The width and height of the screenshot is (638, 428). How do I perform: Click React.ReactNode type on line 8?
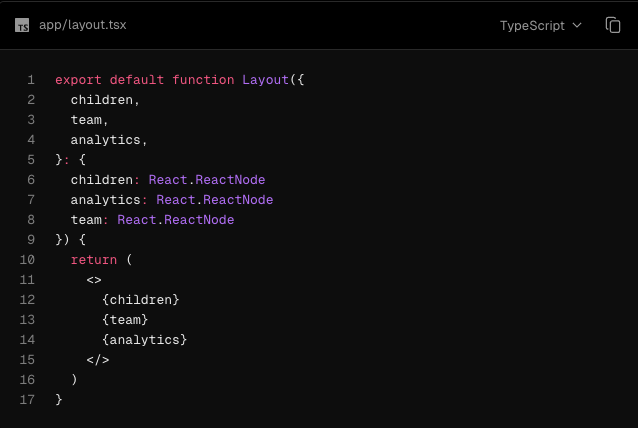[x=176, y=220]
